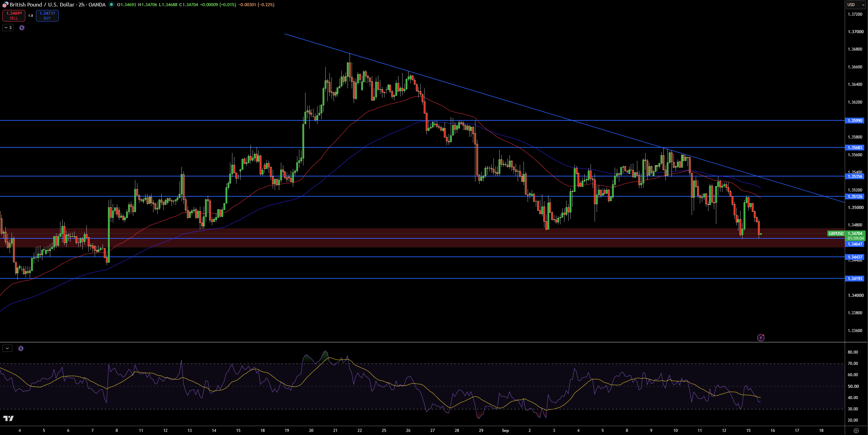The image size is (868, 435).
Task: Open chart settings gear at bottom right
Action: [856, 431]
